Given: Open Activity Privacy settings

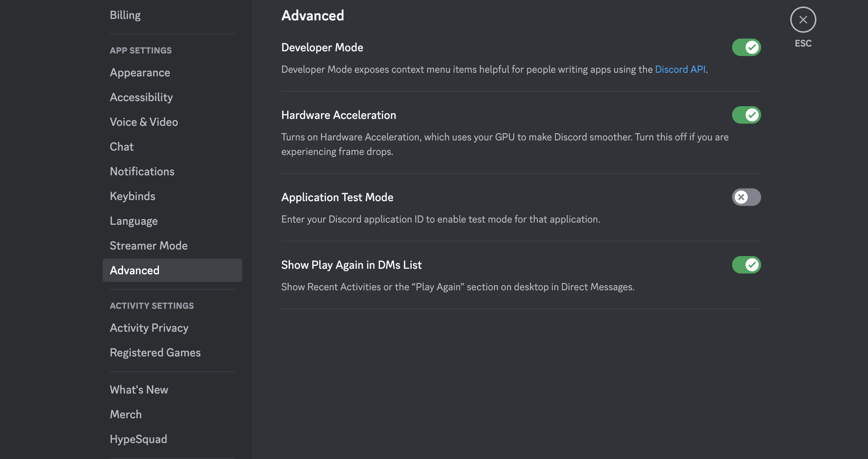Looking at the screenshot, I should point(149,328).
